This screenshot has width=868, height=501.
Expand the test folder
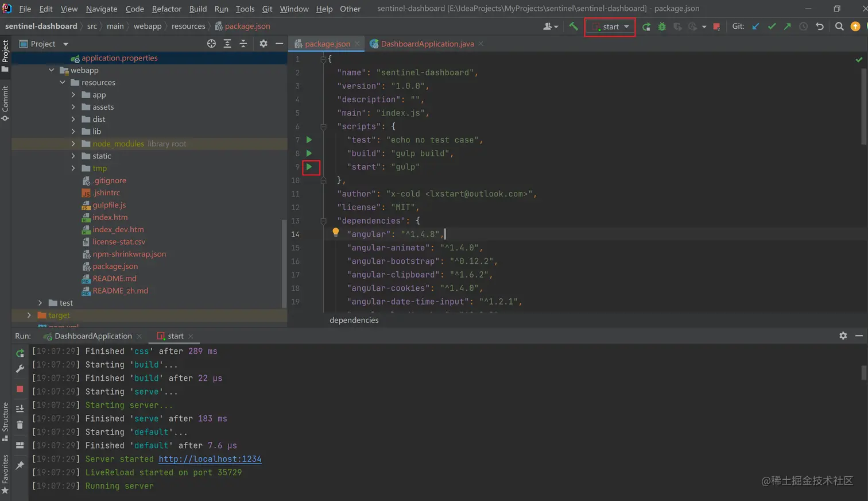tap(40, 303)
